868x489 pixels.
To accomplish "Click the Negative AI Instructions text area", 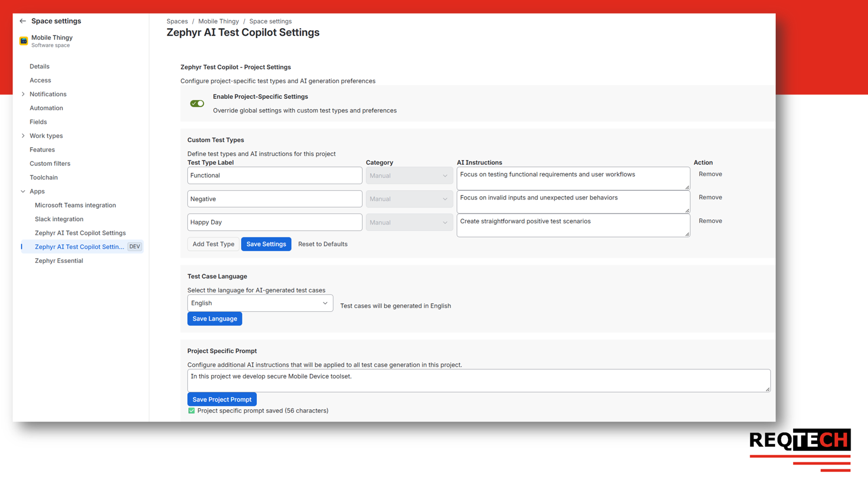I will pyautogui.click(x=573, y=202).
